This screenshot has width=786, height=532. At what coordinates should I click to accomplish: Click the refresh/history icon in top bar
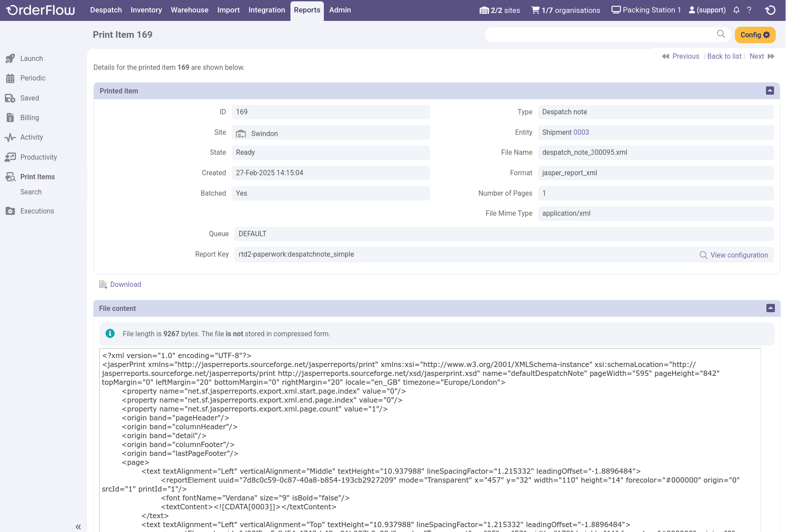click(770, 10)
